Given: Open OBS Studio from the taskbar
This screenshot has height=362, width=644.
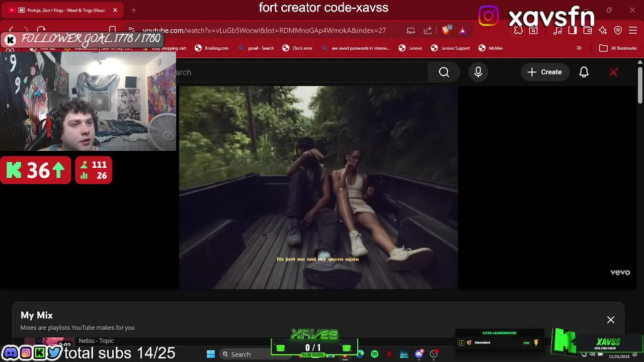Looking at the screenshot, I should point(434,354).
